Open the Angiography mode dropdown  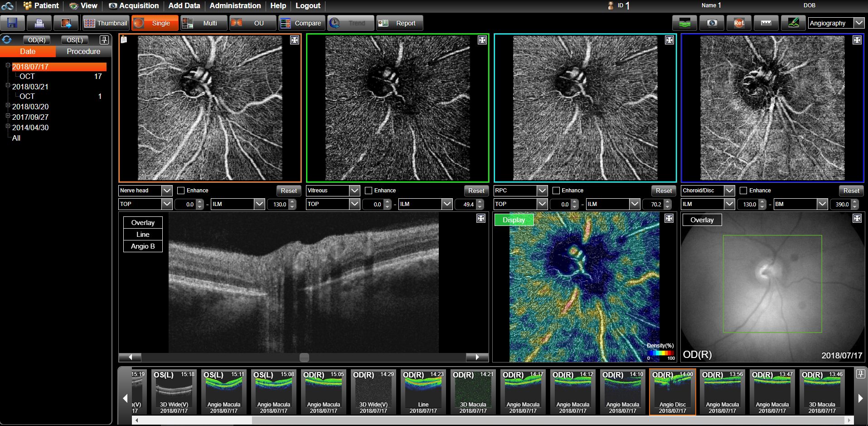point(858,23)
